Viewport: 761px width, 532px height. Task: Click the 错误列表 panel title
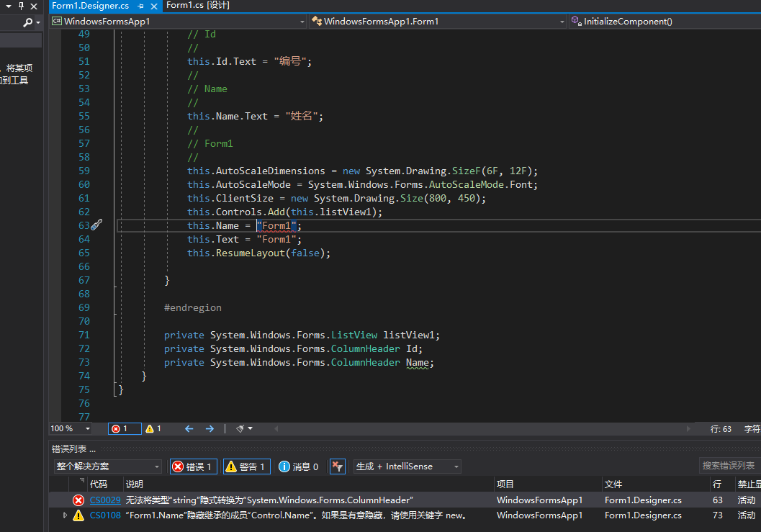click(x=73, y=449)
